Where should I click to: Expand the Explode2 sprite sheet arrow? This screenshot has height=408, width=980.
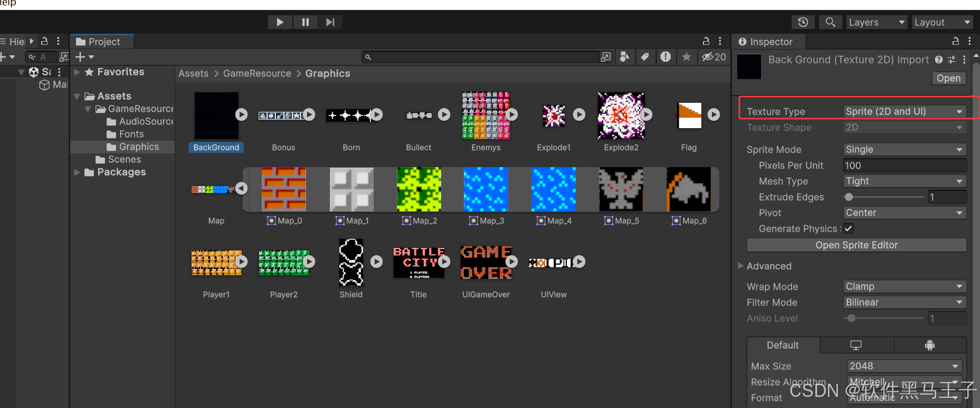tap(647, 114)
